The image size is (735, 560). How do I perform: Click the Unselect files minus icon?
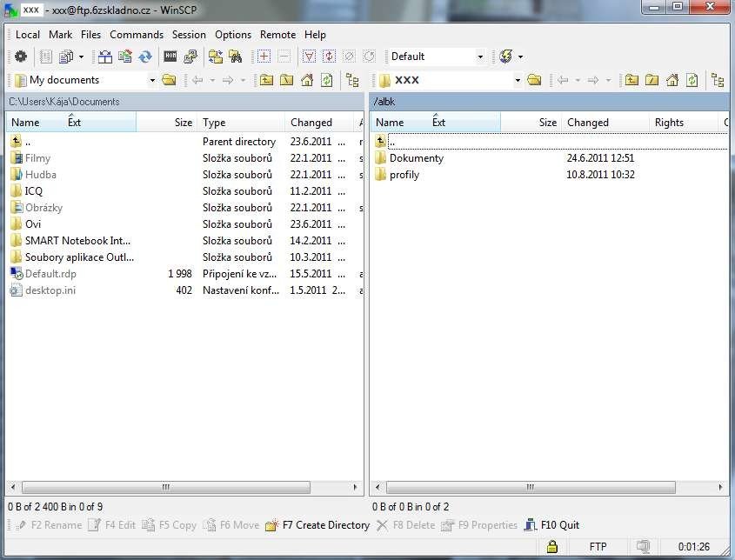coord(284,57)
